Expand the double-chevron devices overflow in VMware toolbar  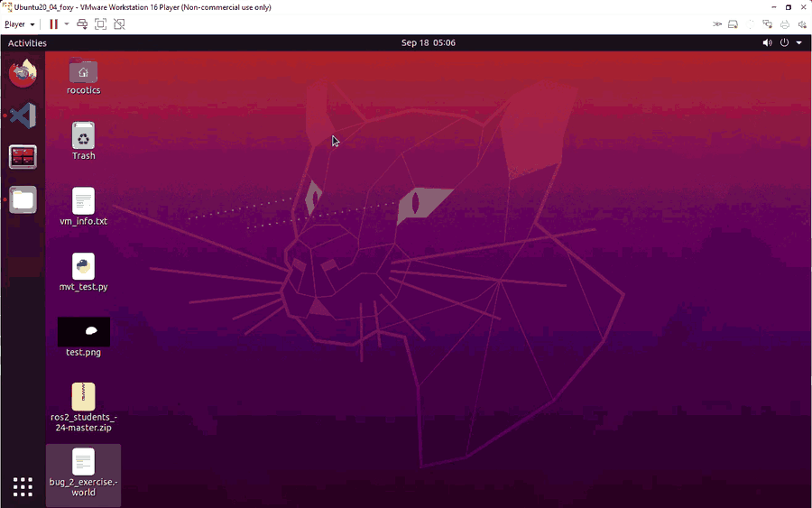(716, 24)
